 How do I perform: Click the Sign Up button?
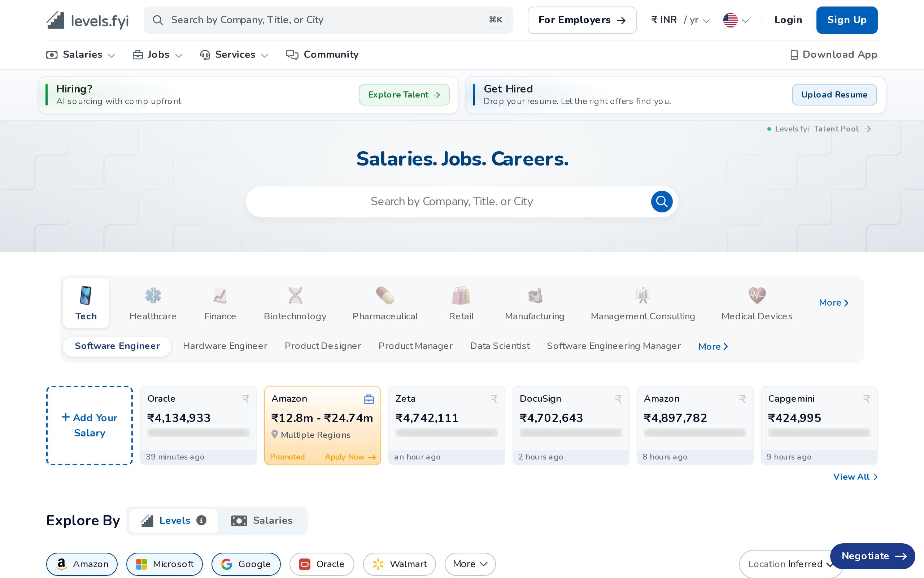pos(846,20)
